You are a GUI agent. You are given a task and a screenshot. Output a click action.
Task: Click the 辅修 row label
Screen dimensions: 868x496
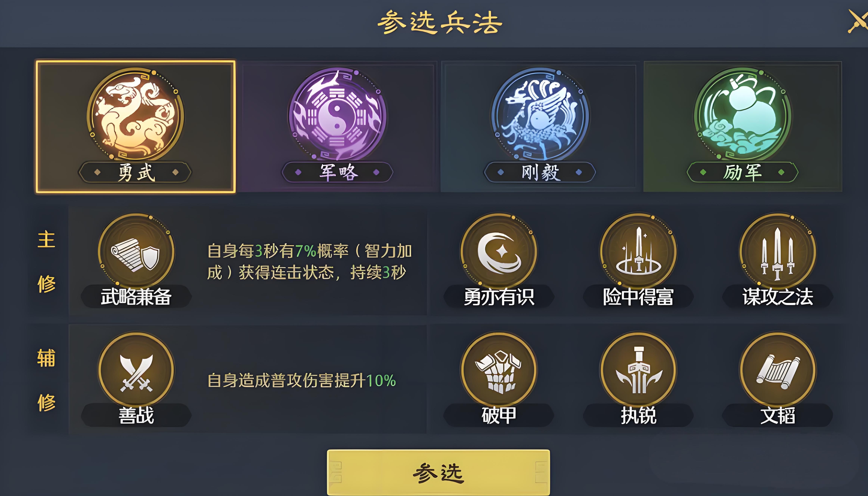46,380
